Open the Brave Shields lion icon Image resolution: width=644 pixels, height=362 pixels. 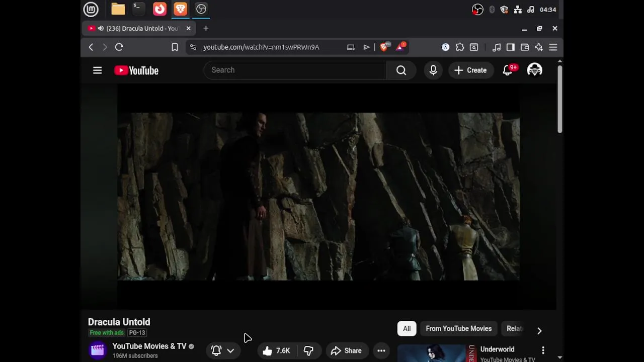[x=384, y=47]
